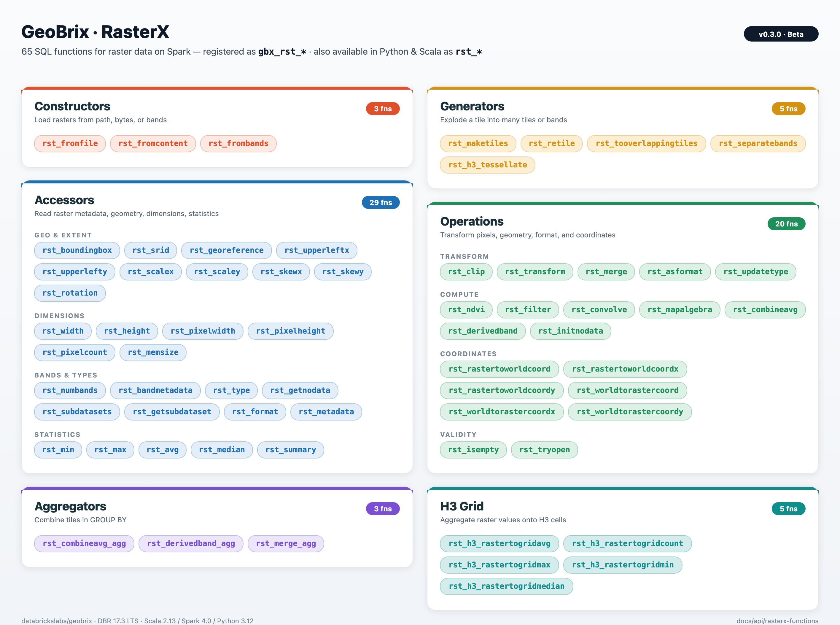
Task: Open the rst_merge_agg chip
Action: click(x=286, y=544)
